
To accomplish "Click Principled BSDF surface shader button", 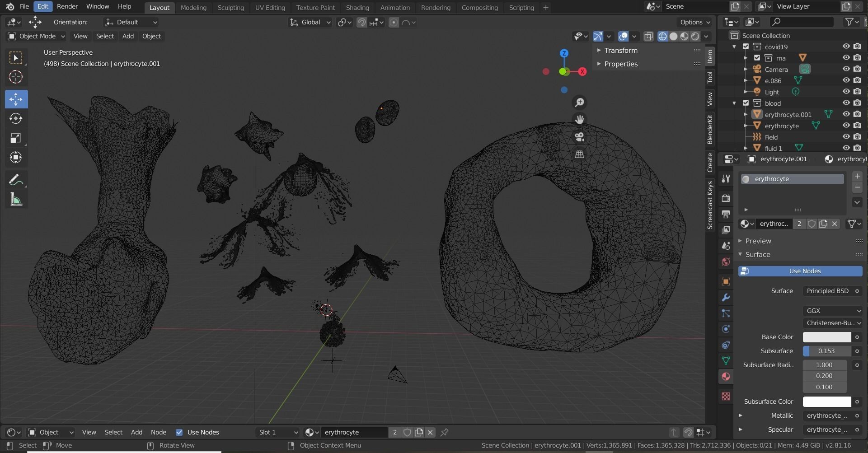I will pos(828,291).
